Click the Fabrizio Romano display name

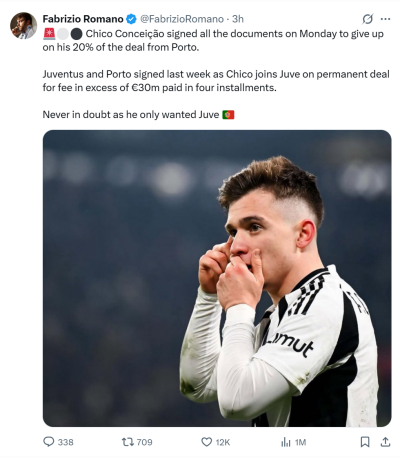tap(83, 19)
